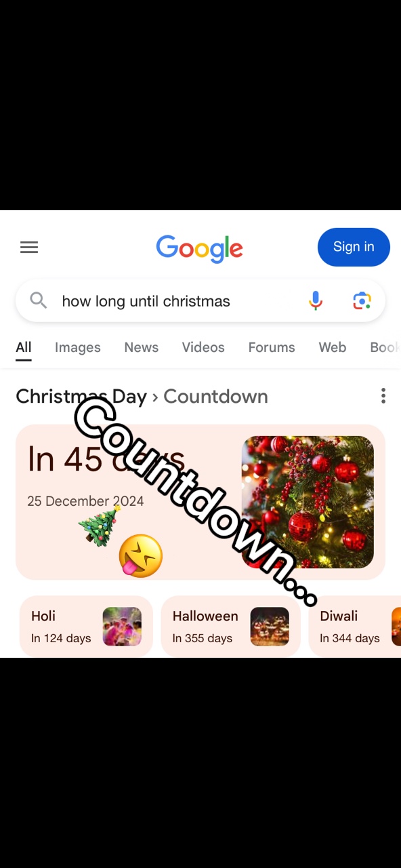Tap the magnifying glass search icon
The width and height of the screenshot is (401, 868).
pos(39,300)
